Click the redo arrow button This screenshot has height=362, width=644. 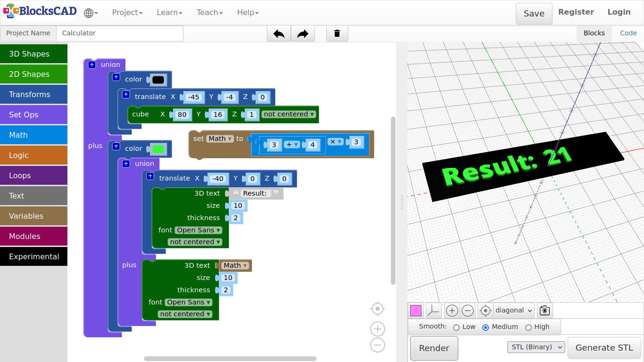pyautogui.click(x=303, y=33)
